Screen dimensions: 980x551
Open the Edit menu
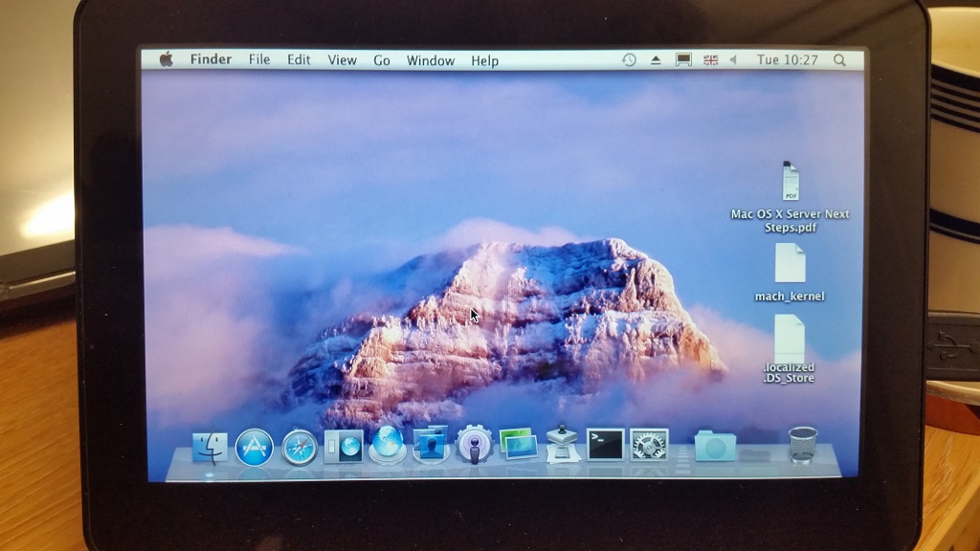(299, 60)
